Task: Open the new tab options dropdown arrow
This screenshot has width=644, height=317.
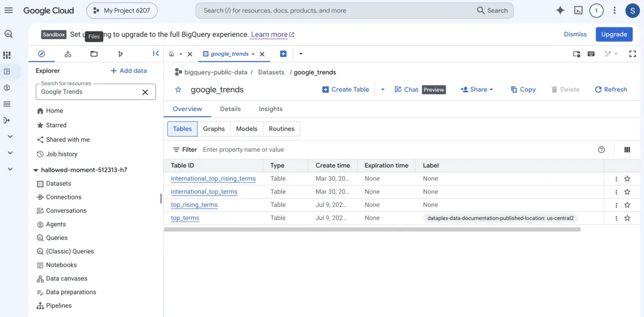Action: (301, 54)
